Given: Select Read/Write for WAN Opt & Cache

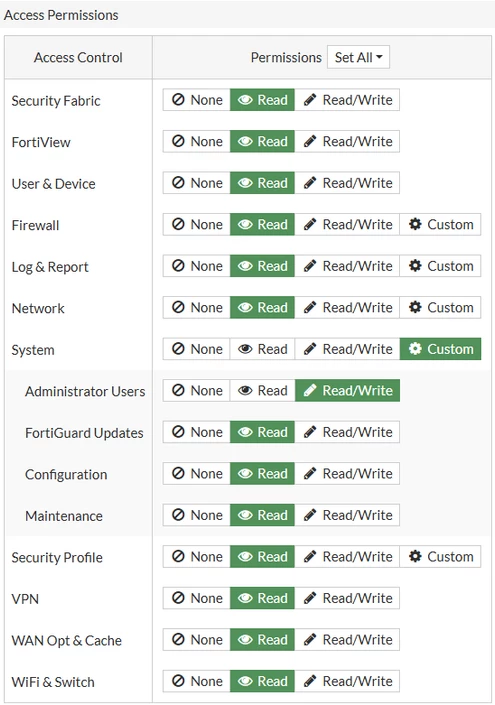Looking at the screenshot, I should tap(347, 639).
